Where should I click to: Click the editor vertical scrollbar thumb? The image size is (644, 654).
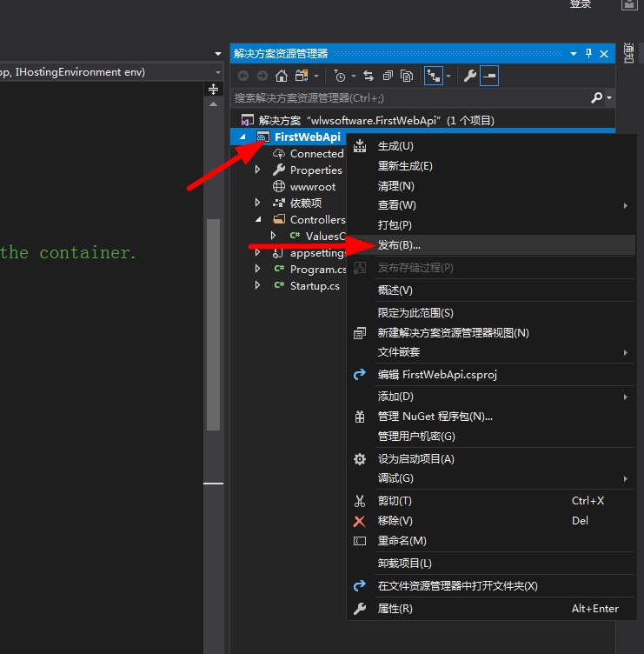click(213, 322)
